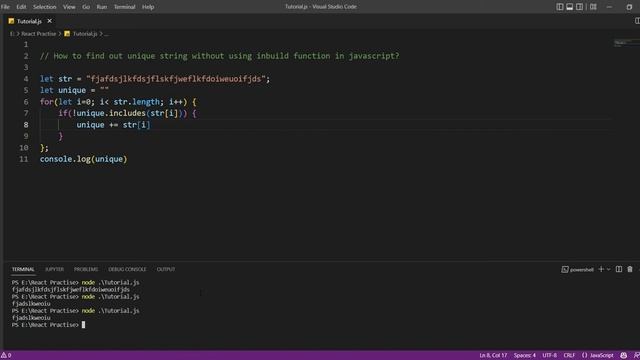Click the string literal on line 4

176,79
